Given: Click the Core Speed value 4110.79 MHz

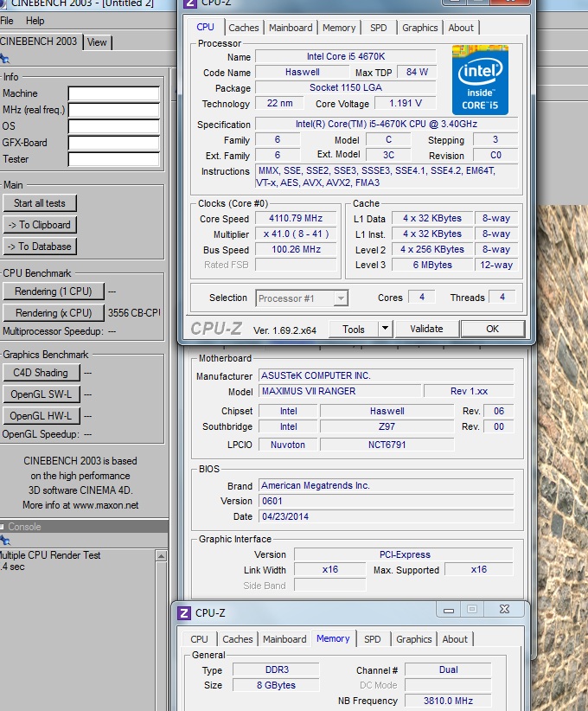Looking at the screenshot, I should click(x=296, y=218).
